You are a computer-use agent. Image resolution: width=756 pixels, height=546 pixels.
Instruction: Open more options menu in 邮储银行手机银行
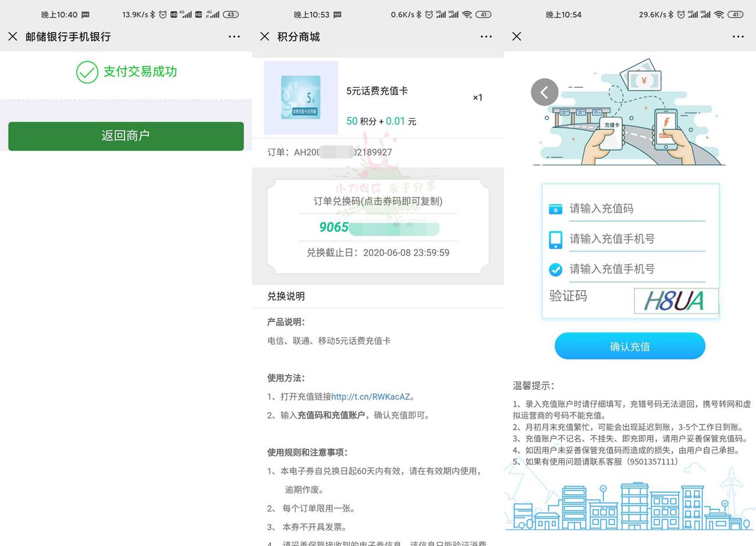234,37
